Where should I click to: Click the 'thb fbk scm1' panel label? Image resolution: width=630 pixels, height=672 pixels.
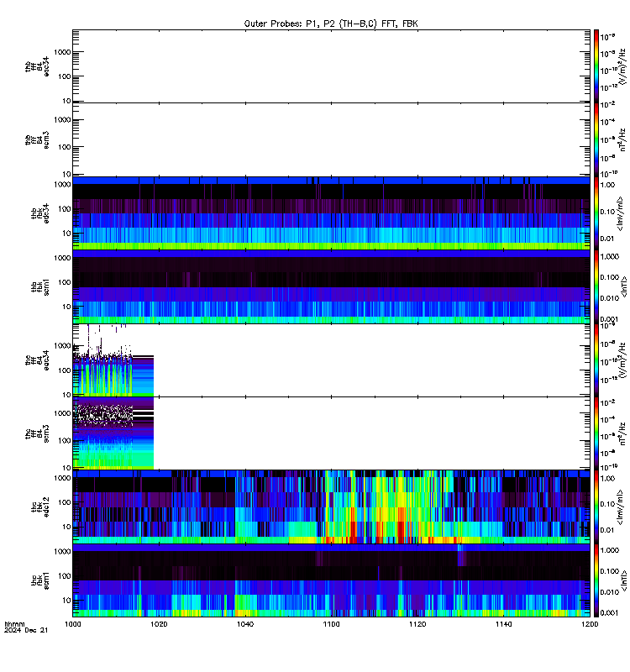[x=39, y=286]
